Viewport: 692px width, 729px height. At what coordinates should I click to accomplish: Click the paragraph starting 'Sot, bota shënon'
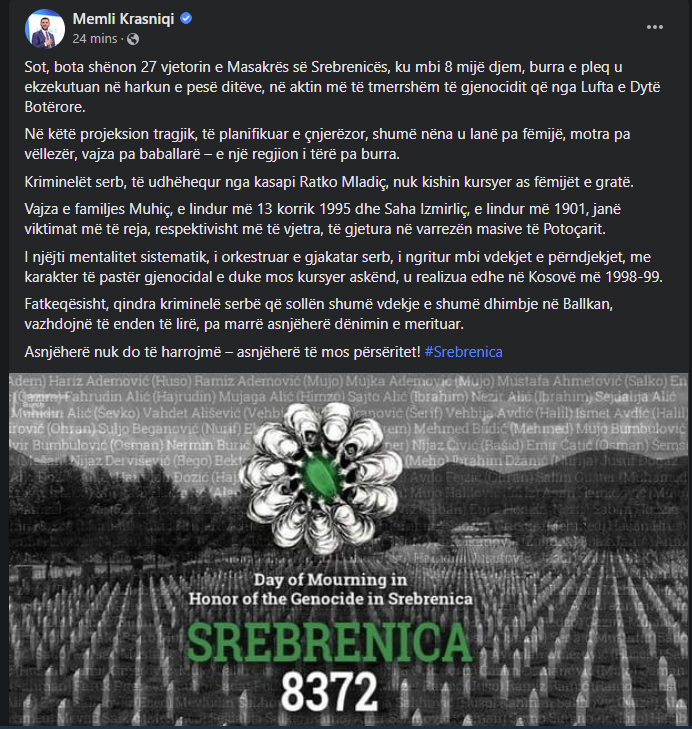pos(342,87)
